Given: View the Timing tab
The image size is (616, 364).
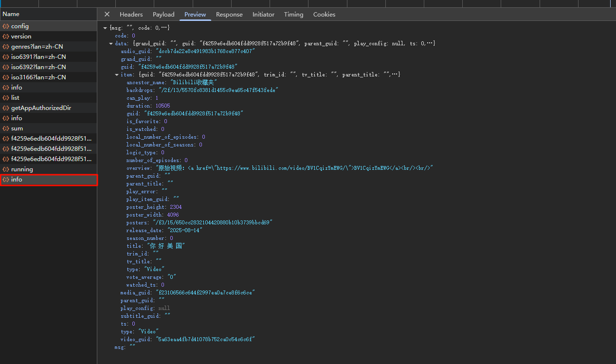Looking at the screenshot, I should [293, 15].
